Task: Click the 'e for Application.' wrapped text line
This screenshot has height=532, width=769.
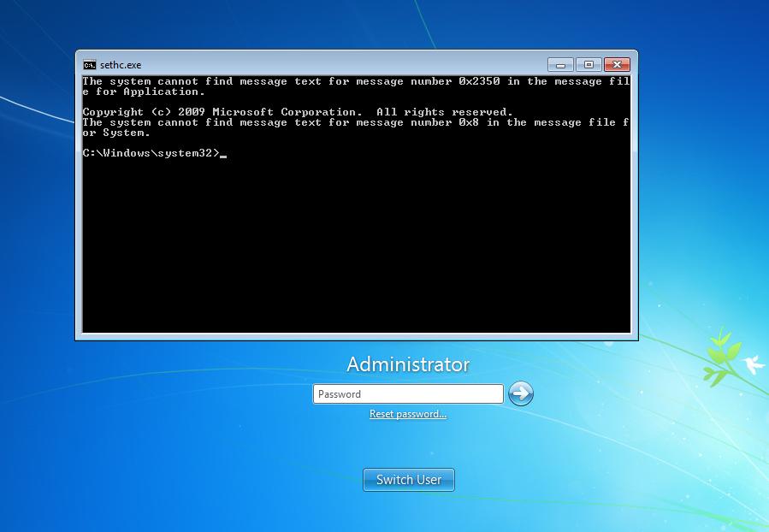Action: [x=144, y=92]
